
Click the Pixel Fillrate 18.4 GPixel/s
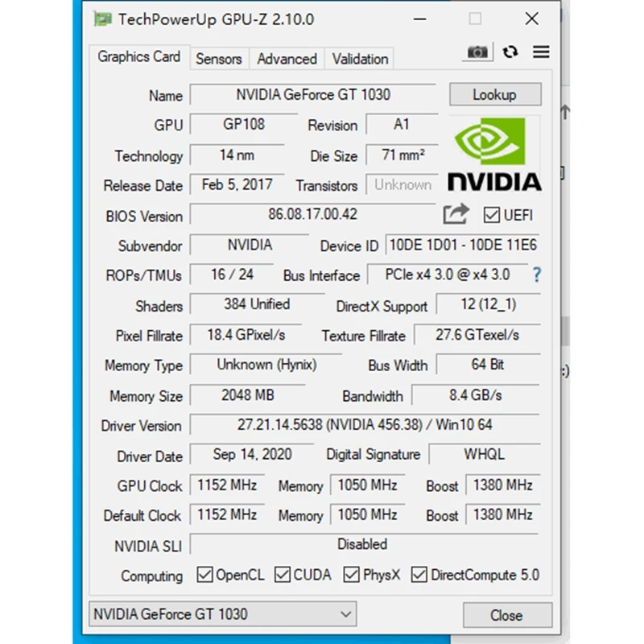pyautogui.click(x=246, y=335)
